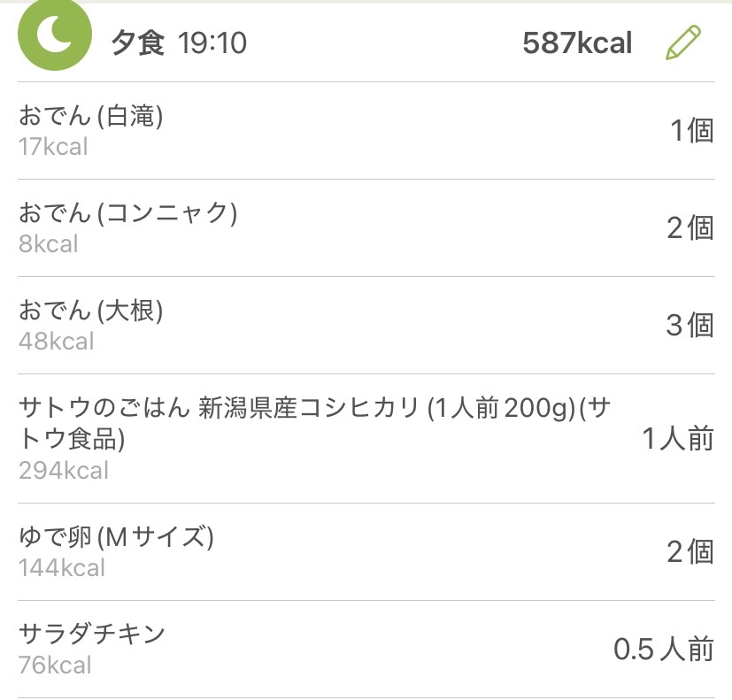Select the おでん (コンニャク) entry
The height and width of the screenshot is (700, 732).
pos(128,213)
